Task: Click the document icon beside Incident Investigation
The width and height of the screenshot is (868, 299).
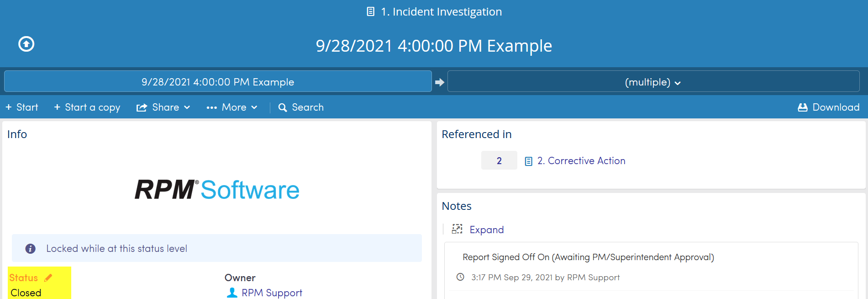Action: (x=371, y=12)
